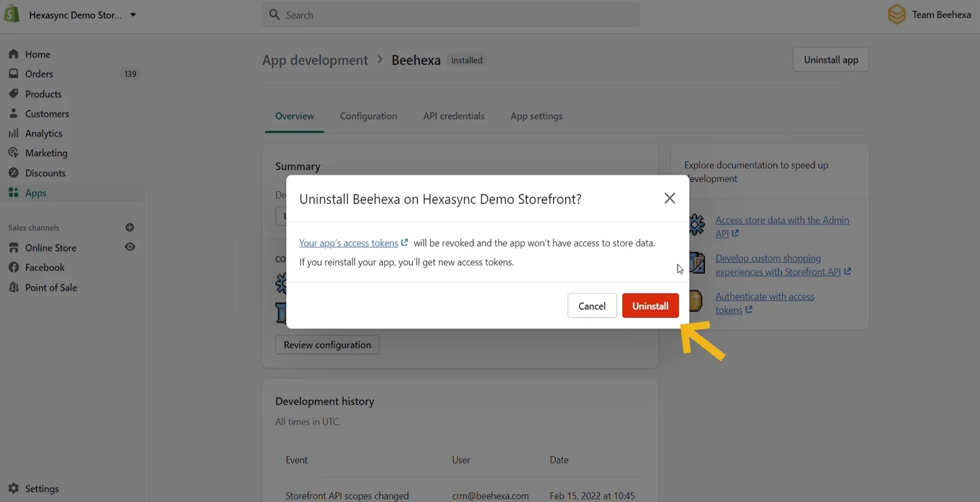Click the Search input field
The image size is (980, 502).
(451, 15)
